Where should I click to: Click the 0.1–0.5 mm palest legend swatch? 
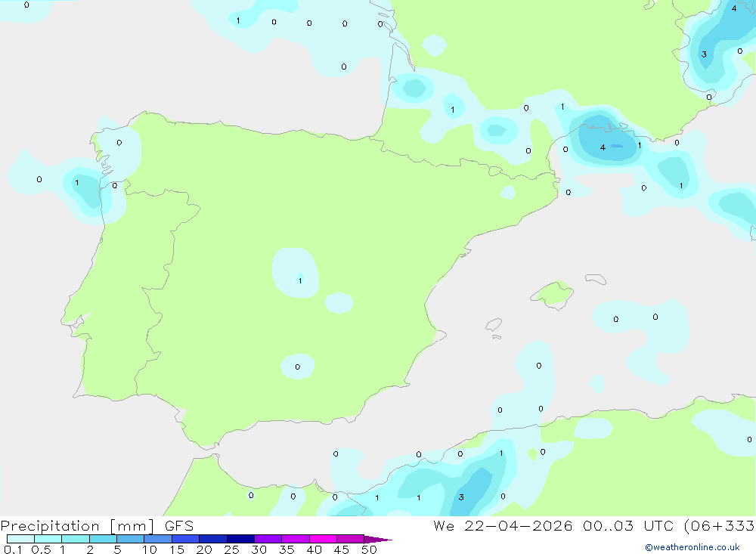pos(20,539)
